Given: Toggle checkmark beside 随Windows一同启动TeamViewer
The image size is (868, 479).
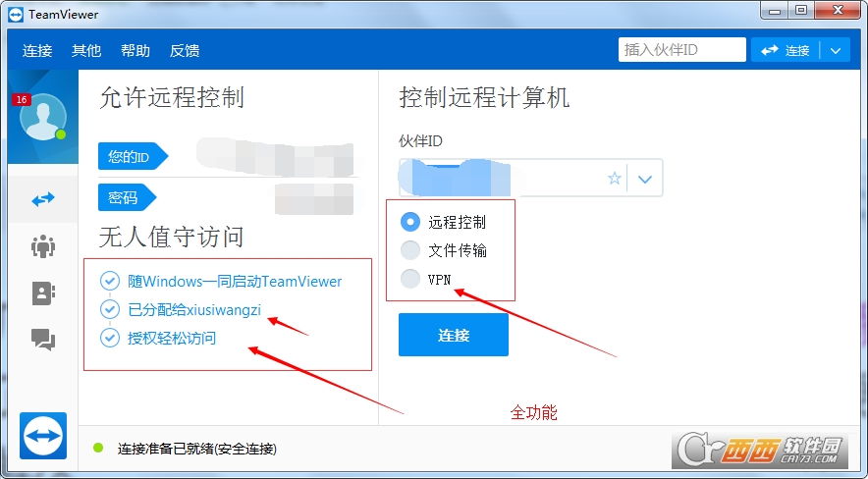Looking at the screenshot, I should (x=110, y=281).
